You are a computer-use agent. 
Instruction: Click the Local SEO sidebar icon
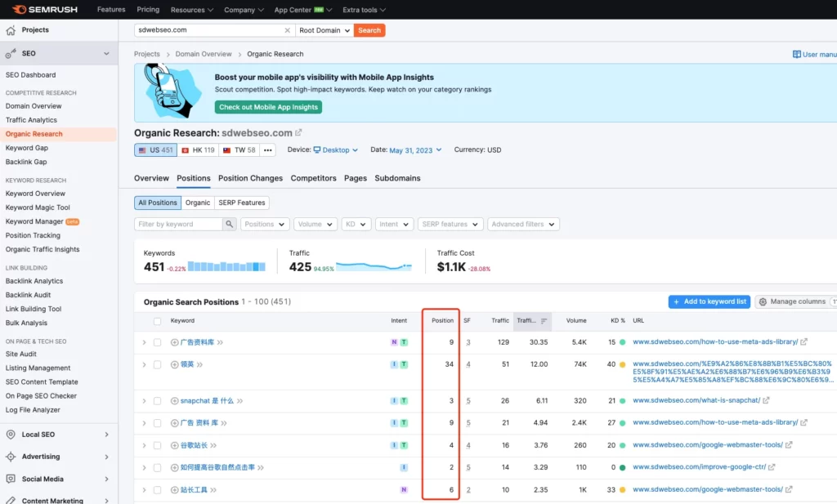click(11, 435)
